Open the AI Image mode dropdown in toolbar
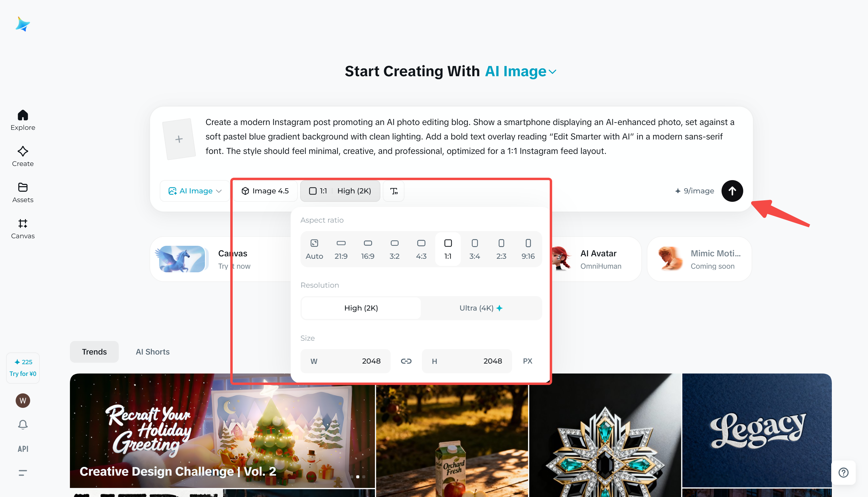868x497 pixels. point(195,191)
